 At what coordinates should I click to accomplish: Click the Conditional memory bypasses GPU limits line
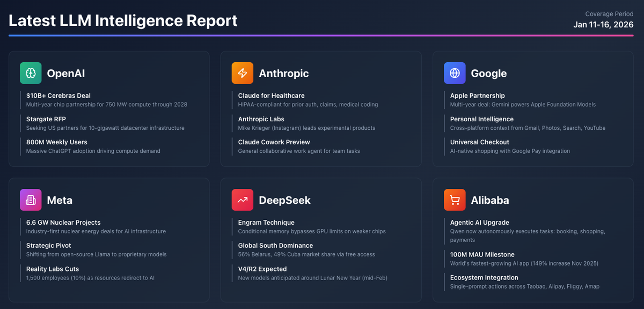tap(312, 231)
